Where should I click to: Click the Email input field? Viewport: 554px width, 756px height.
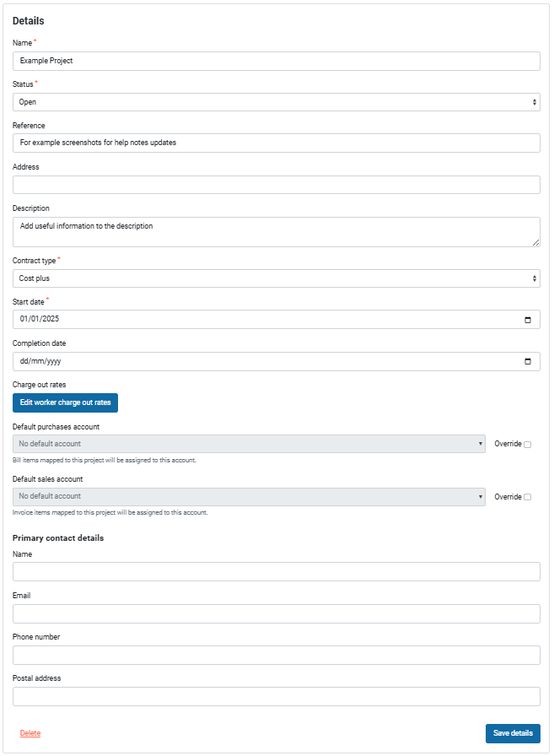276,613
